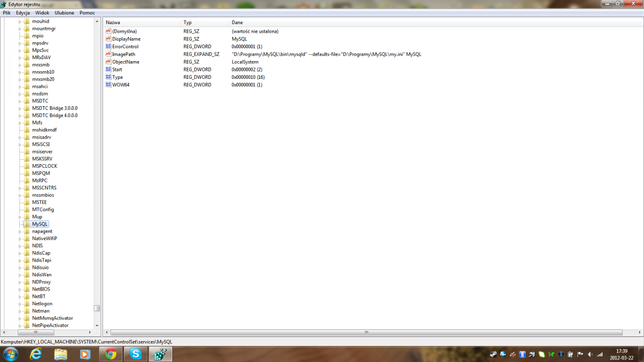This screenshot has height=362, width=644.
Task: Click the NDIS folder icon
Action: 27,246
